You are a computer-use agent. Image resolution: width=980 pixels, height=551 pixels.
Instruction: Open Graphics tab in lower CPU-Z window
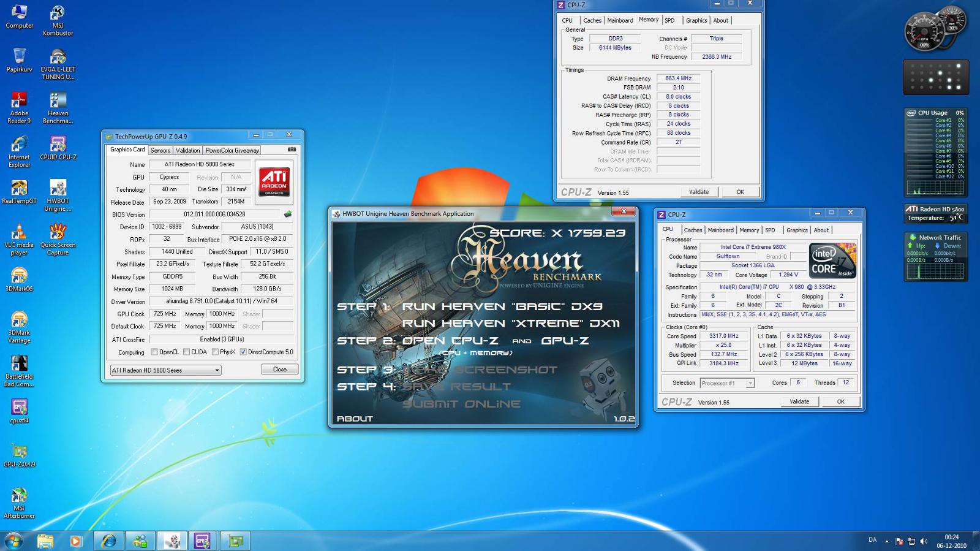pyautogui.click(x=797, y=230)
